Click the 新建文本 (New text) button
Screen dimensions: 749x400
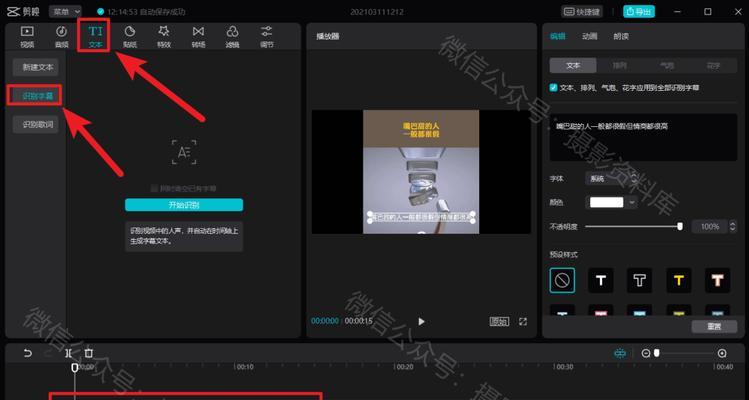tap(36, 67)
